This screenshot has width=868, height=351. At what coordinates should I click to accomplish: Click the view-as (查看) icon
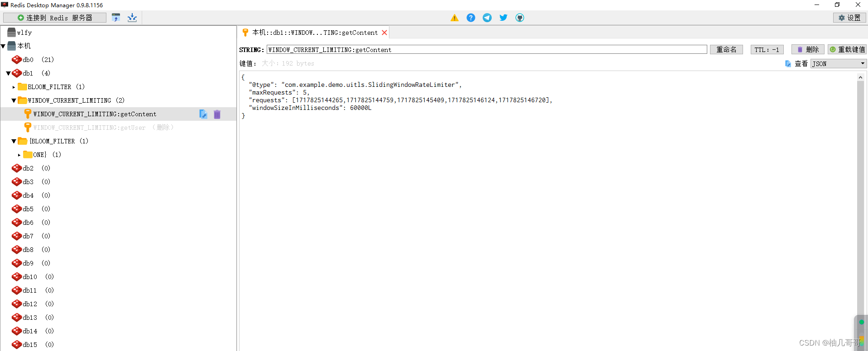788,64
